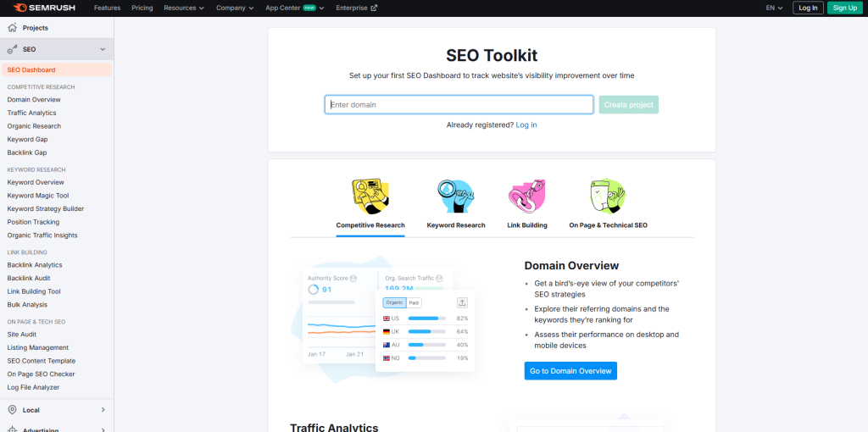Image resolution: width=868 pixels, height=432 pixels.
Task: Expand the Local sidebar section
Action: coord(103,410)
